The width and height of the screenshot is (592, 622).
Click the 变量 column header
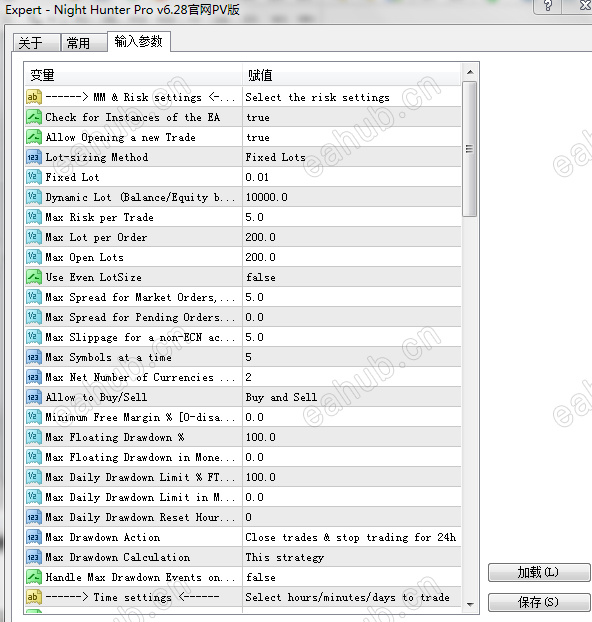pyautogui.click(x=134, y=75)
